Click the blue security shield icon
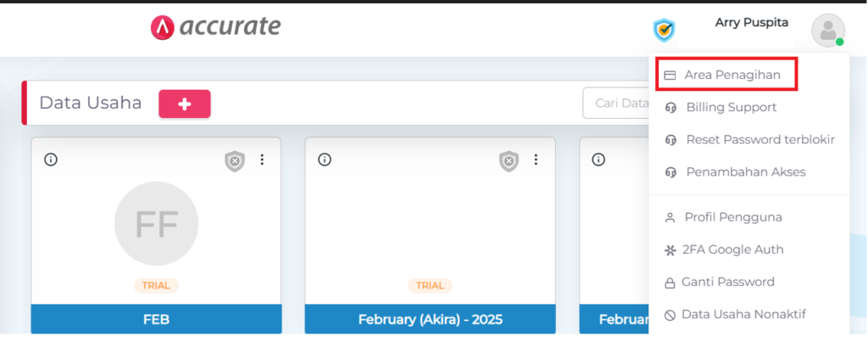 [664, 31]
